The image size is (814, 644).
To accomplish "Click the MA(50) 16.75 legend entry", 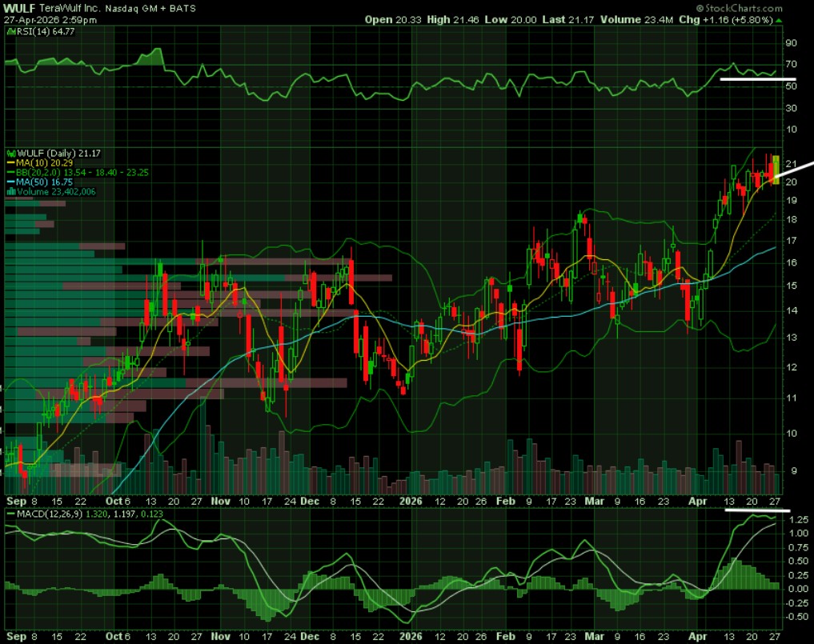I will point(44,182).
